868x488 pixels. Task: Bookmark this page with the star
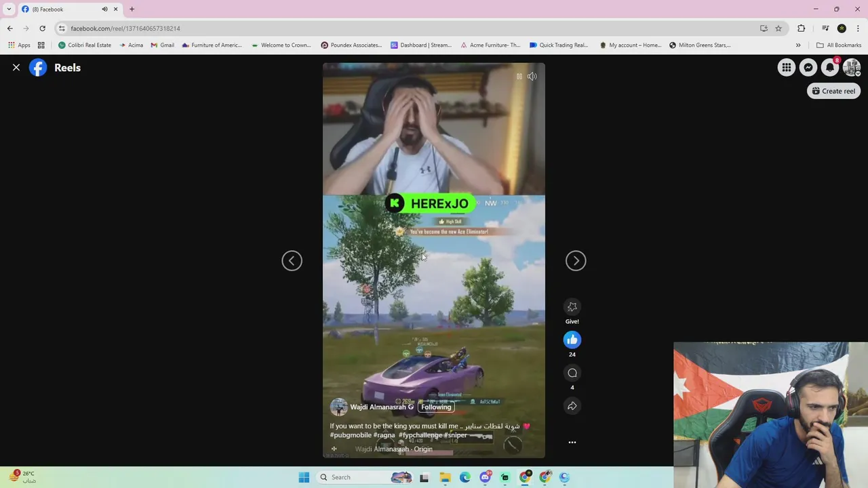[x=778, y=28]
